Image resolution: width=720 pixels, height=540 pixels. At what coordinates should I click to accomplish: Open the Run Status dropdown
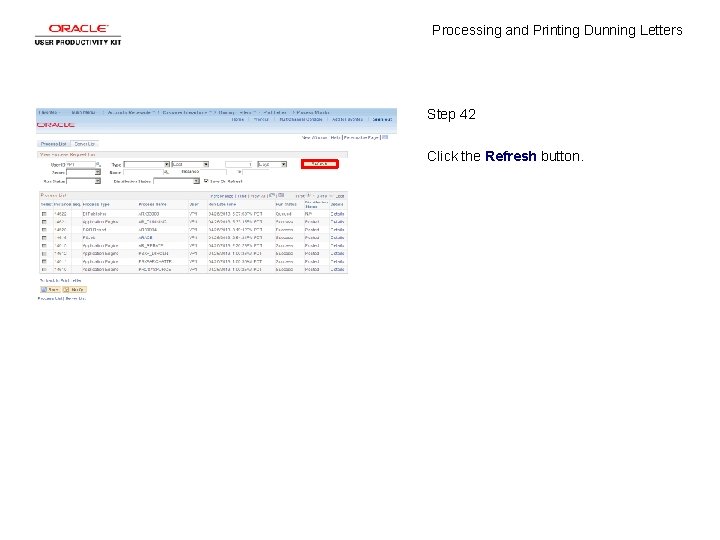[83, 181]
